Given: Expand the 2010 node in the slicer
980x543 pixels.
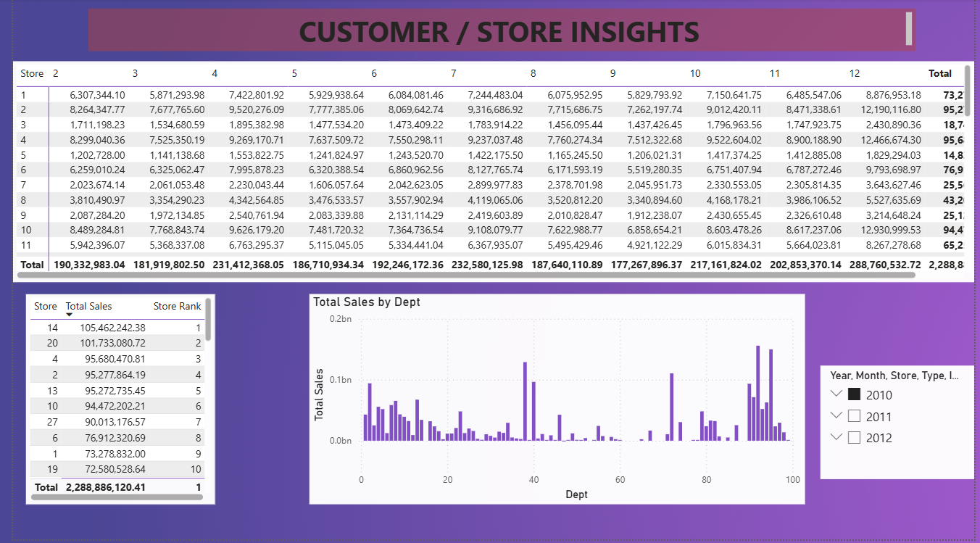Looking at the screenshot, I should (836, 394).
